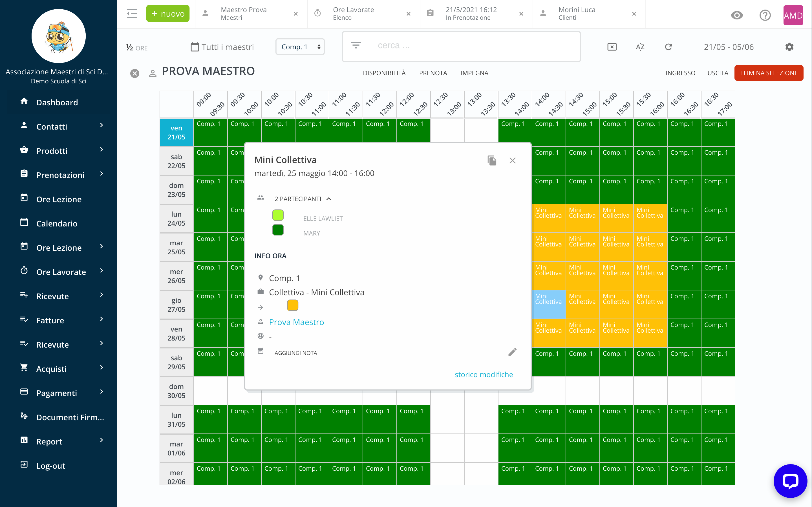Click the ELIMINA SELEZIONE button
This screenshot has width=812, height=507.
[x=768, y=73]
